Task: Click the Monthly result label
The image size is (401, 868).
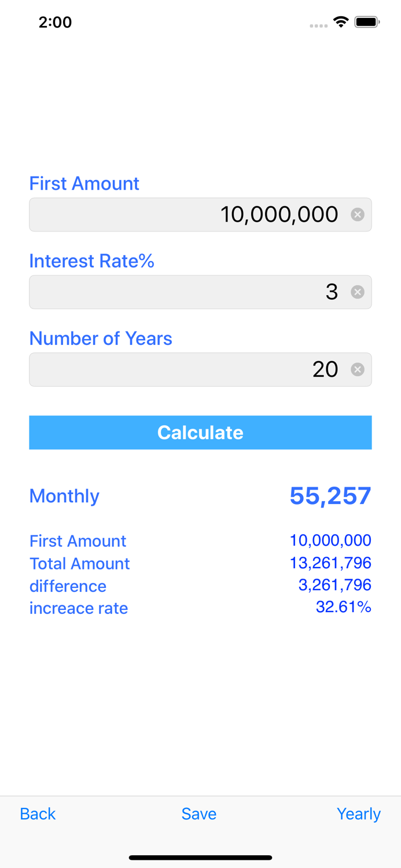Action: [x=64, y=496]
